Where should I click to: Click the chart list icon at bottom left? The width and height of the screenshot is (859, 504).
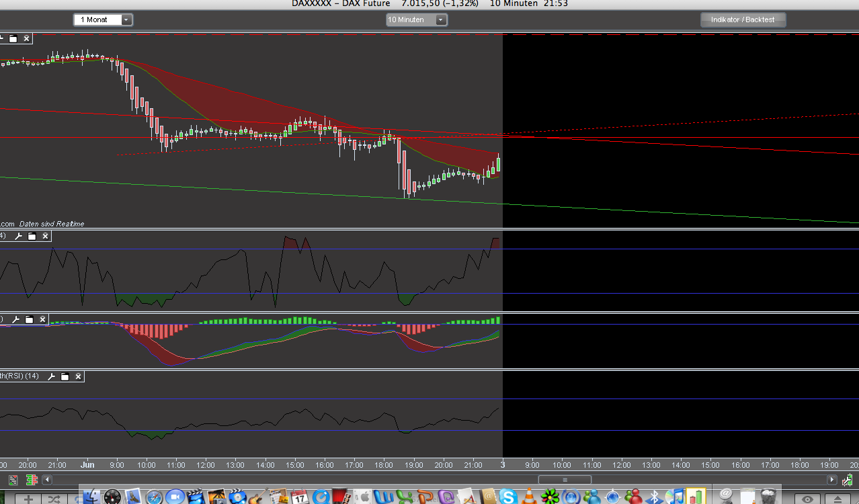tap(13, 480)
